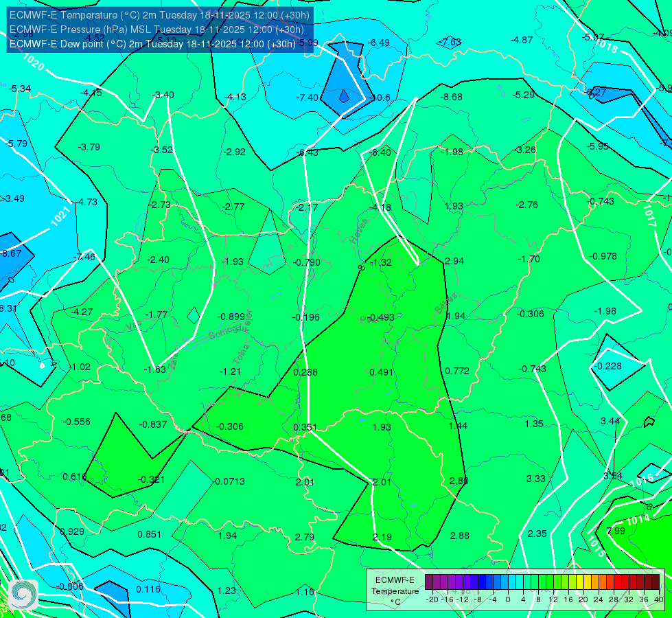The width and height of the screenshot is (672, 618).
Task: Click the -3.40 value on map
Action: (x=163, y=95)
